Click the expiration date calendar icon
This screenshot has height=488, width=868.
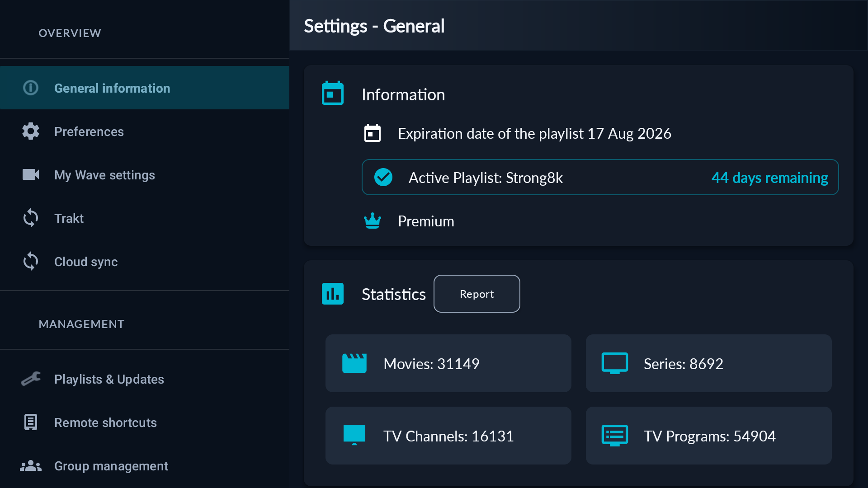[x=373, y=133]
